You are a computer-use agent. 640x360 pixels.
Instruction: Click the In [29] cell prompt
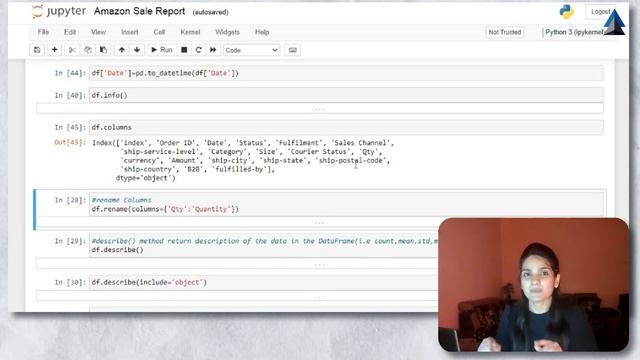(70, 241)
